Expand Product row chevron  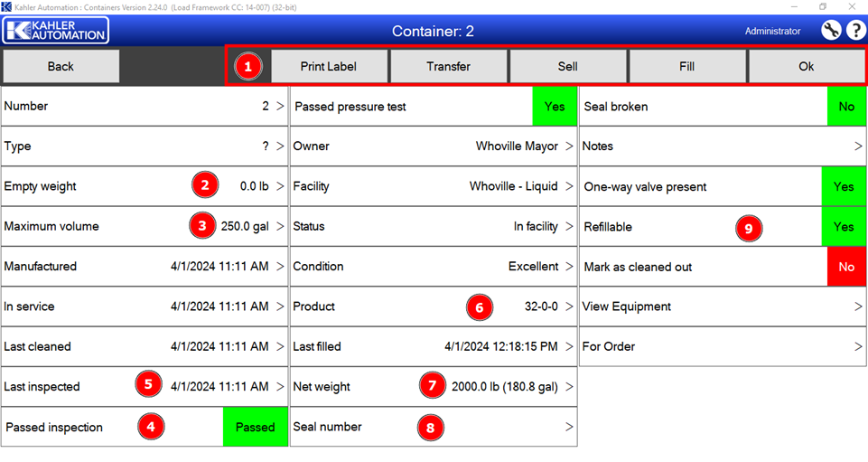(569, 306)
